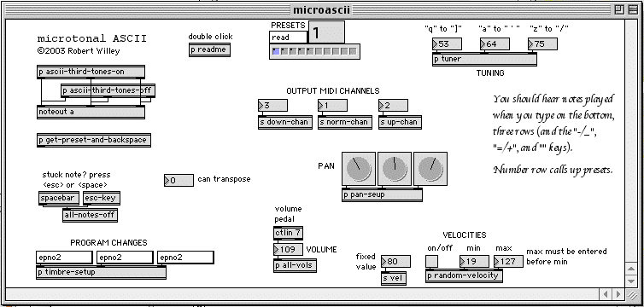Select the p all-vols object
The height and width of the screenshot is (307, 644).
click(295, 265)
